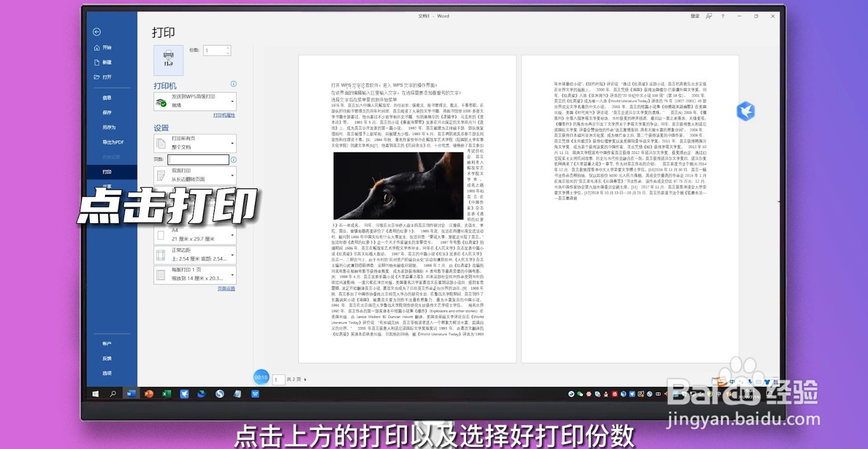Click the current page number box in preview
Screen dimensions: 868x449
pyautogui.click(x=278, y=380)
